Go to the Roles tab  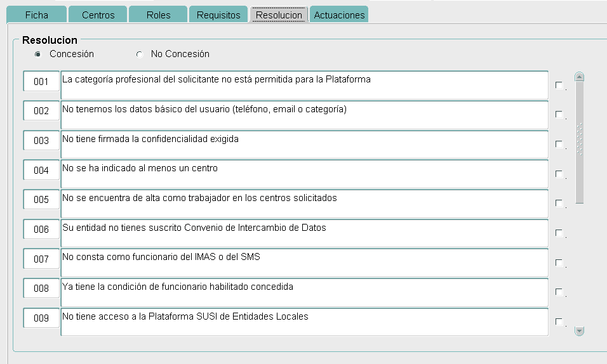point(158,15)
